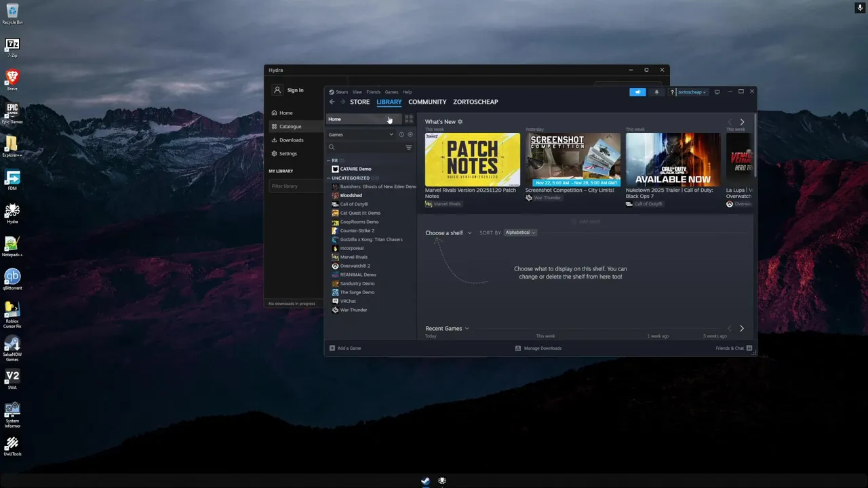Open Hydra launcher desktop shortcut
Screen dimensions: 868x488
click(12, 213)
